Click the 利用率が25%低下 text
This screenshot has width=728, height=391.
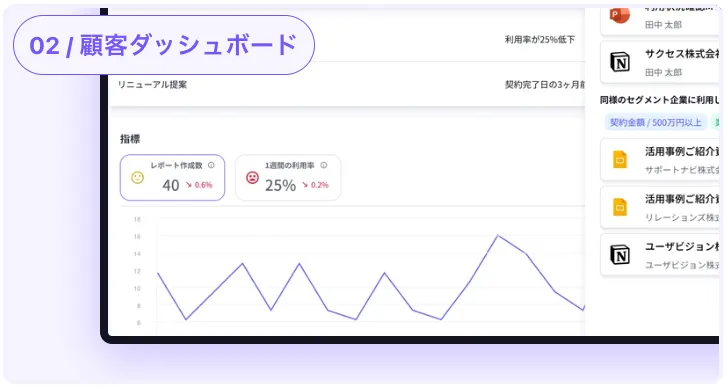pos(540,40)
